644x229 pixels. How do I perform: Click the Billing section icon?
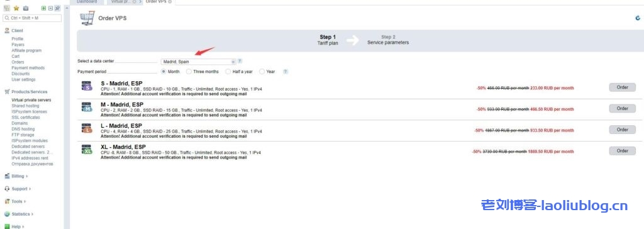coord(7,176)
